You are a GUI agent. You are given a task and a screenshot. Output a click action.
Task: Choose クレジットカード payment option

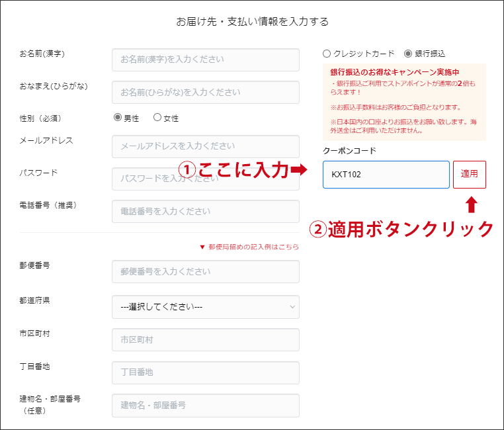pyautogui.click(x=327, y=54)
